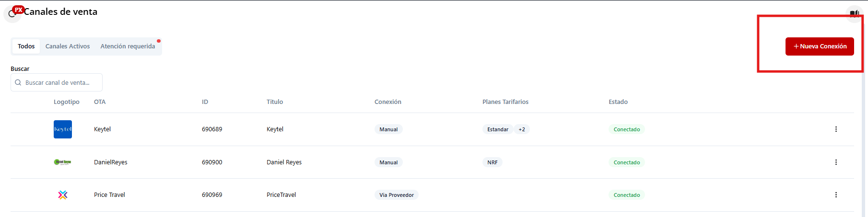Click the Estandar rate plan tag

point(498,129)
